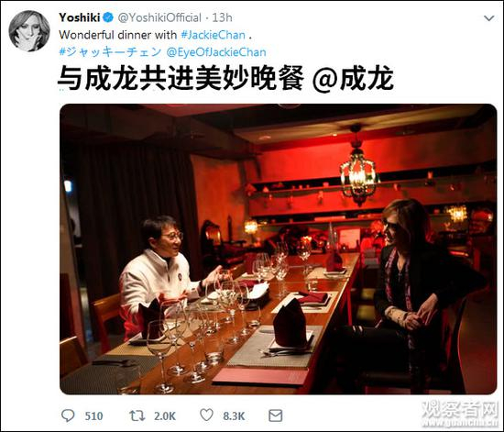Viewport: 504px width, 432px height.
Task: Click the 510 replies count
Action: click(x=93, y=415)
